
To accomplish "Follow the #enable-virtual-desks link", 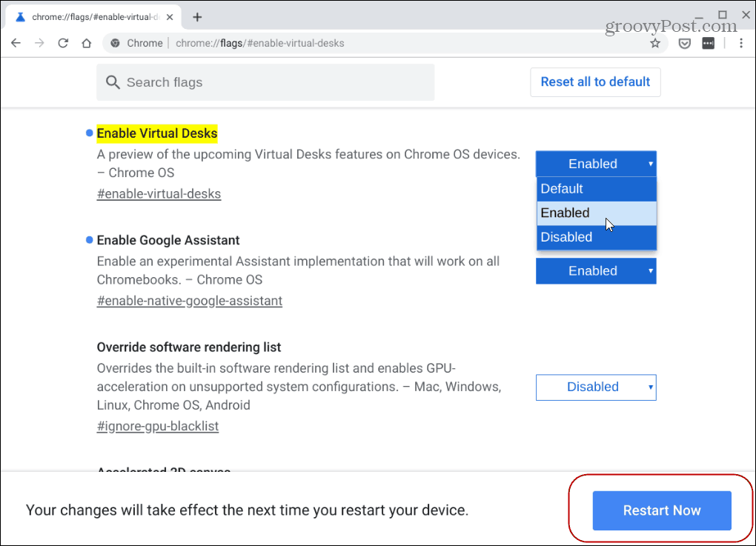I will [x=159, y=193].
